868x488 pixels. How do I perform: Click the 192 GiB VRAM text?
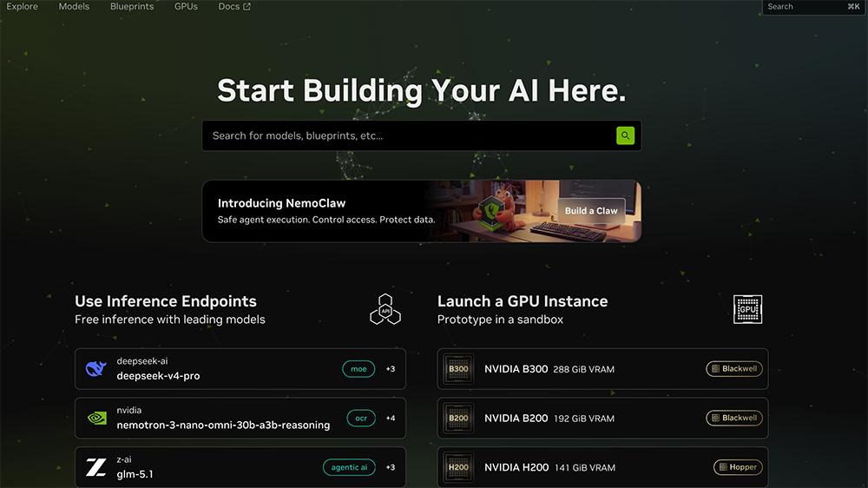click(584, 419)
